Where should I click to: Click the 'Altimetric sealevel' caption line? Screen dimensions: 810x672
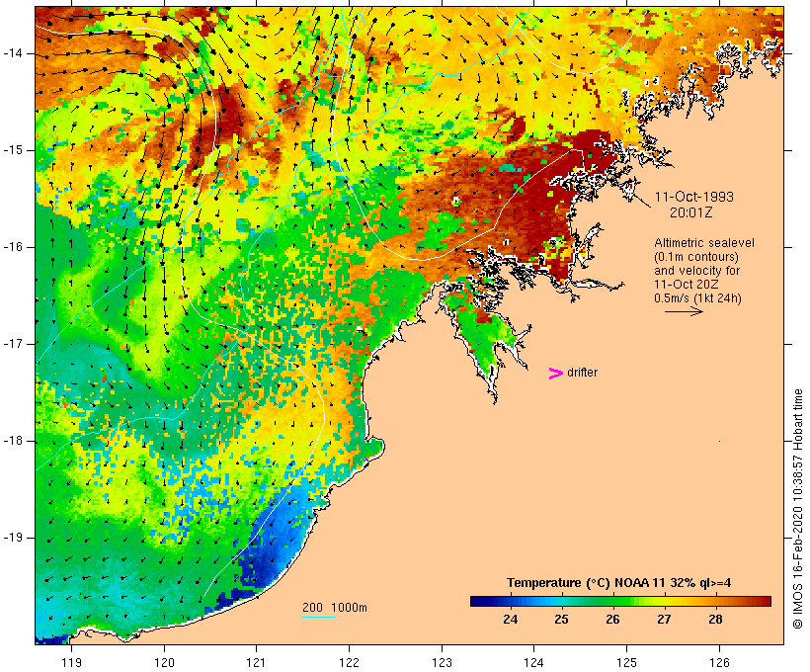point(704,243)
